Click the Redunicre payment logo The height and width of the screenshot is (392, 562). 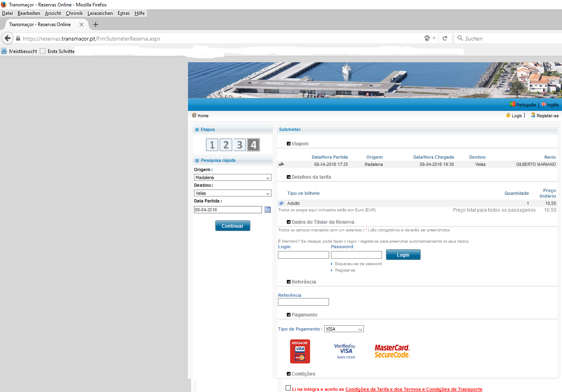coord(300,351)
